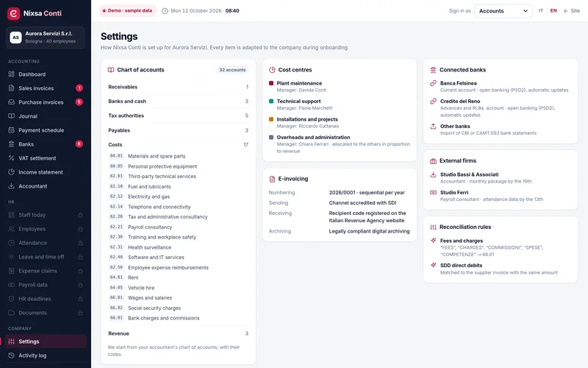The height and width of the screenshot is (368, 588).
Task: Click the link icon beside Banca Felsinea
Action: coord(433,83)
